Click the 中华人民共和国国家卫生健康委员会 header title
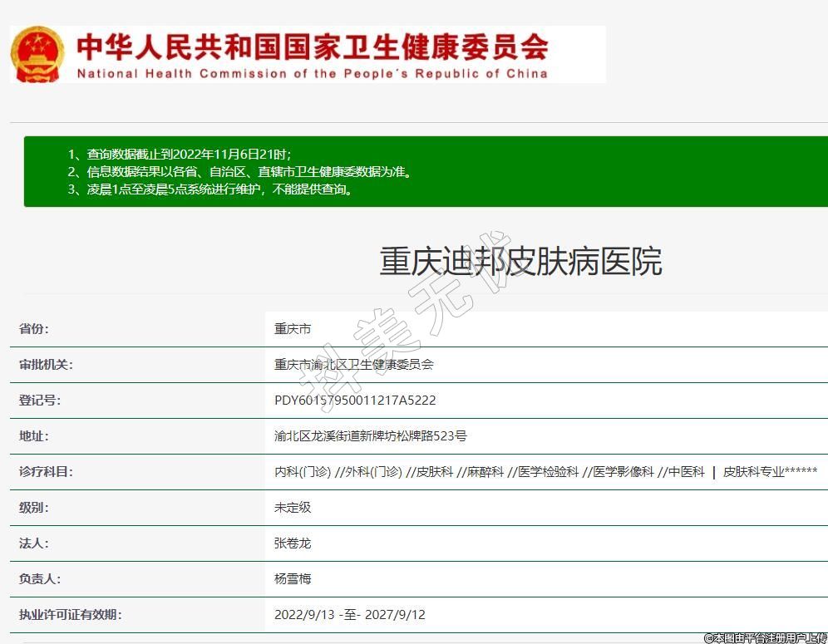Screen dimensions: 828x644 [312, 47]
